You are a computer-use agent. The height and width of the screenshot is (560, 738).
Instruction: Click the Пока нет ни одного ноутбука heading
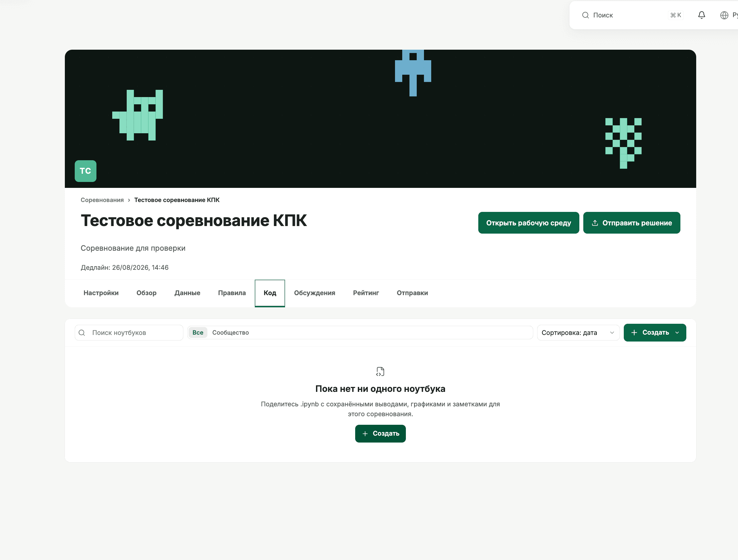(380, 389)
